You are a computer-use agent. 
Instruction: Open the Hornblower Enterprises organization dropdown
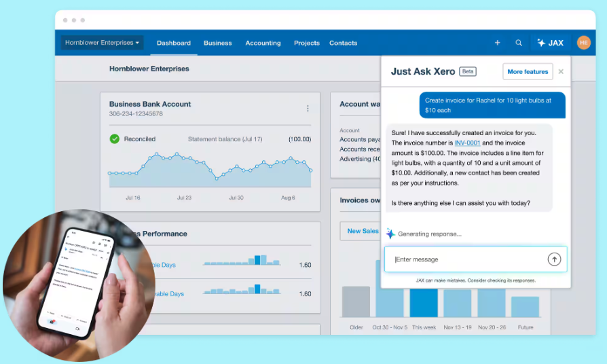102,43
